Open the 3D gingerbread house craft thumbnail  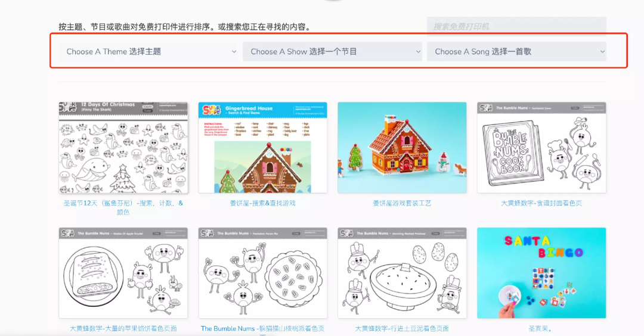click(x=402, y=148)
